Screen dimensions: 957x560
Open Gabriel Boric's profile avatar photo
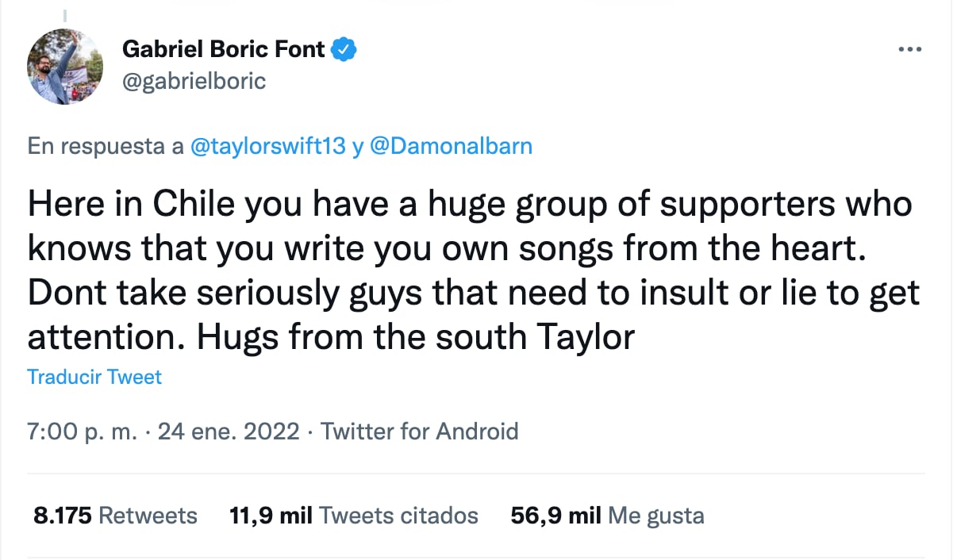point(65,67)
